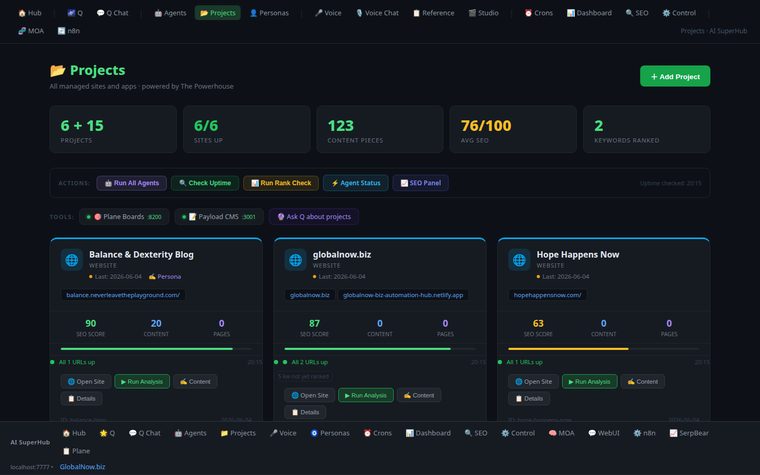The height and width of the screenshot is (475, 760).
Task: Open Crons in the top navigation
Action: (x=538, y=13)
